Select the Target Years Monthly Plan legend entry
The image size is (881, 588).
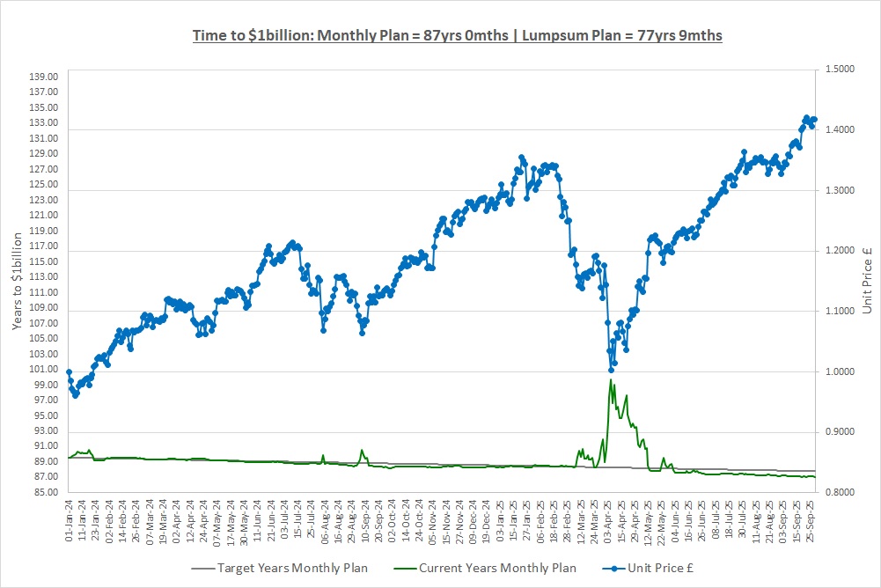292,568
